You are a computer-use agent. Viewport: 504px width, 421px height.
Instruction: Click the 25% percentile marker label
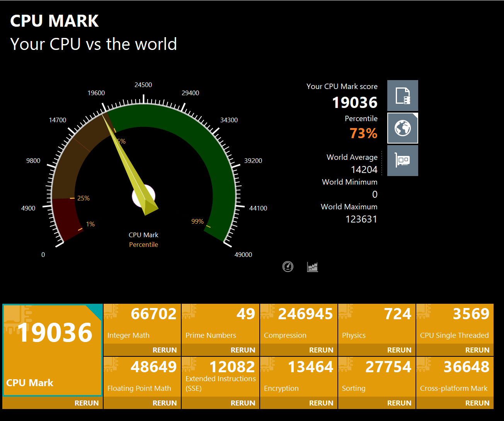click(83, 199)
